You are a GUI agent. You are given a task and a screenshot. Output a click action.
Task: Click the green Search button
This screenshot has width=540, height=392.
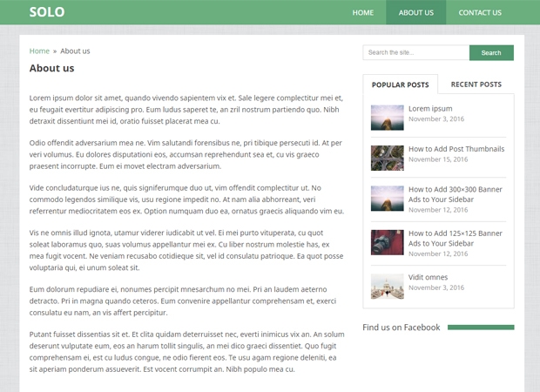pos(491,53)
